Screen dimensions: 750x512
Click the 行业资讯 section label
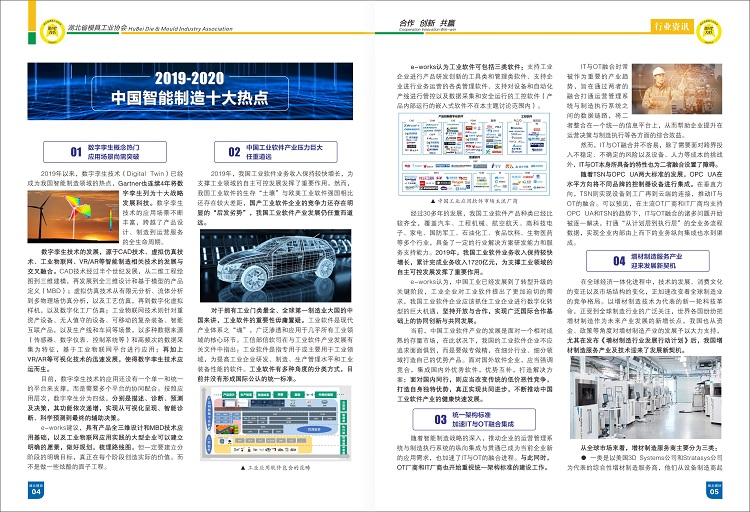(x=669, y=24)
